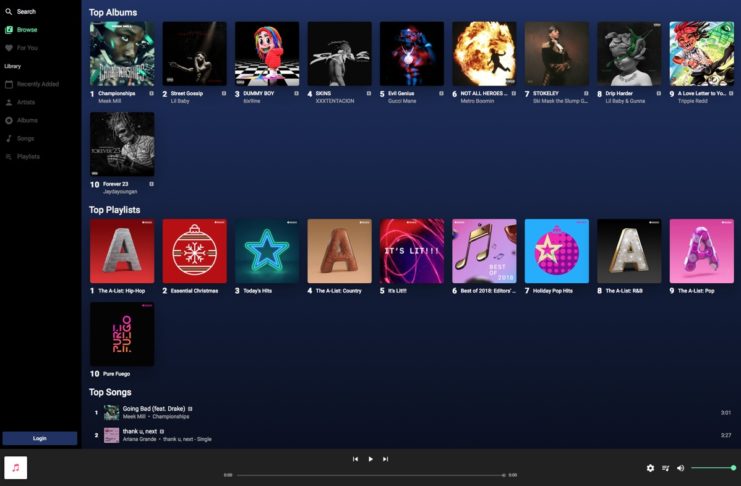Screen dimensions: 741x486
Task: Click the Playlists list icon
Action: pyautogui.click(x=9, y=156)
